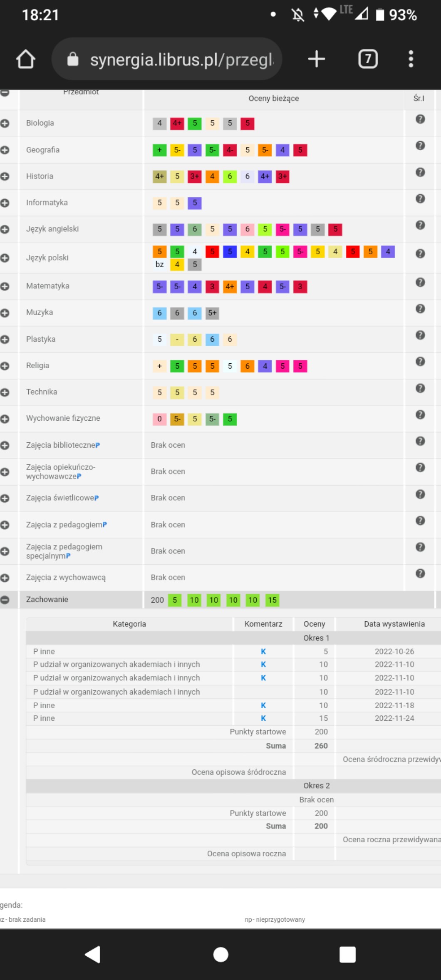
Task: Expand the Biologia subject row
Action: (5, 124)
